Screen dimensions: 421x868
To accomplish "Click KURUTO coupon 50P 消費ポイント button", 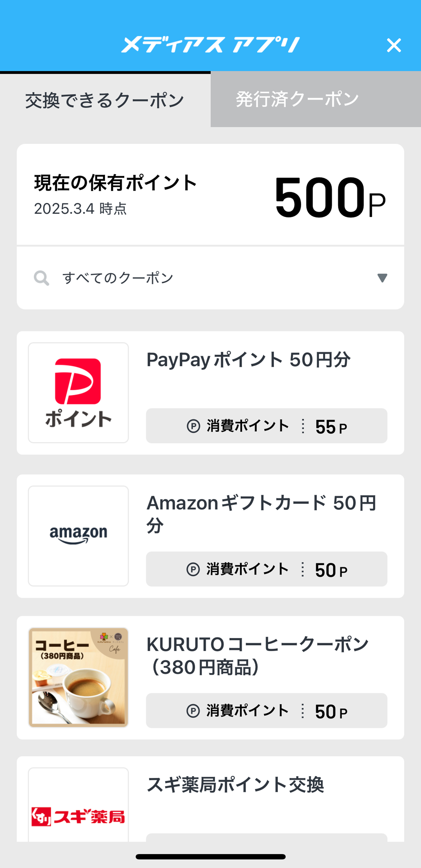I will coord(266,711).
